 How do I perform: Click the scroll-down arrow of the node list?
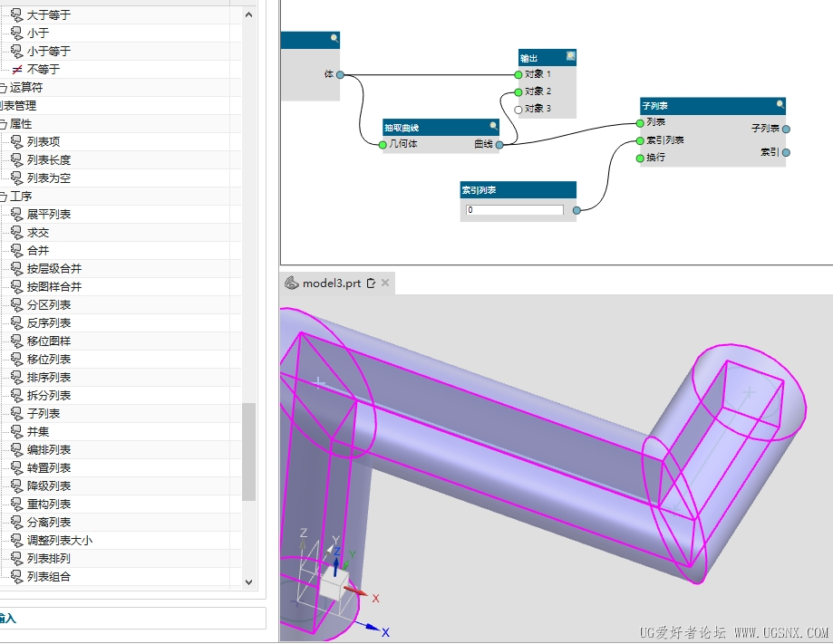(248, 582)
